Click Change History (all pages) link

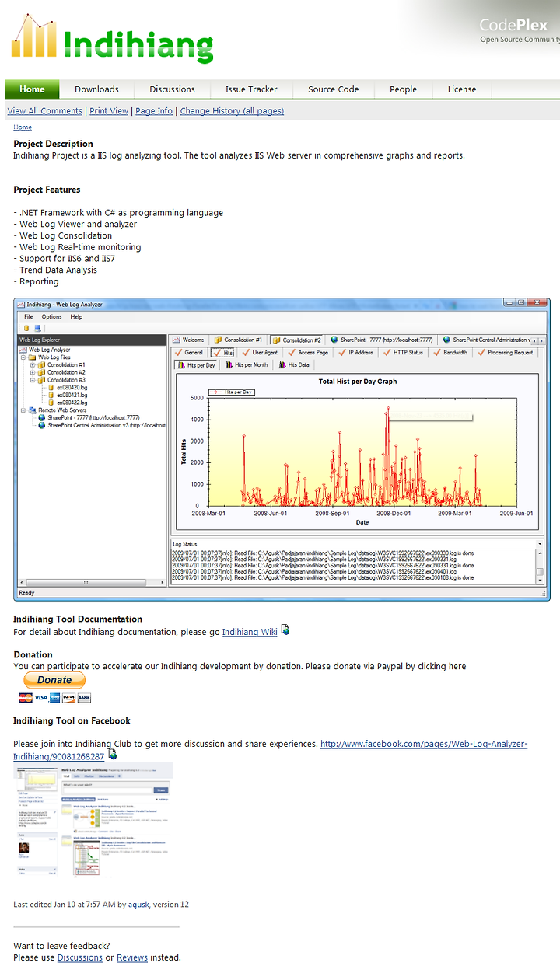click(232, 111)
